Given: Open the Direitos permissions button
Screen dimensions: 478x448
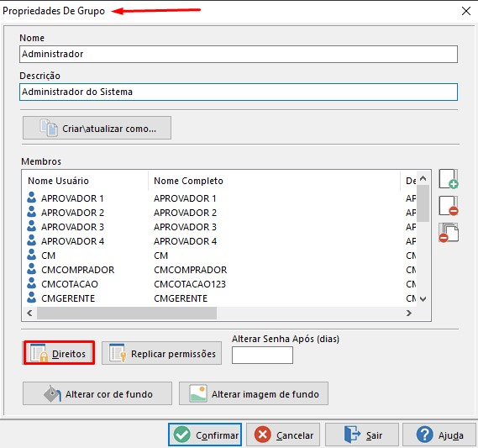Looking at the screenshot, I should point(59,353).
